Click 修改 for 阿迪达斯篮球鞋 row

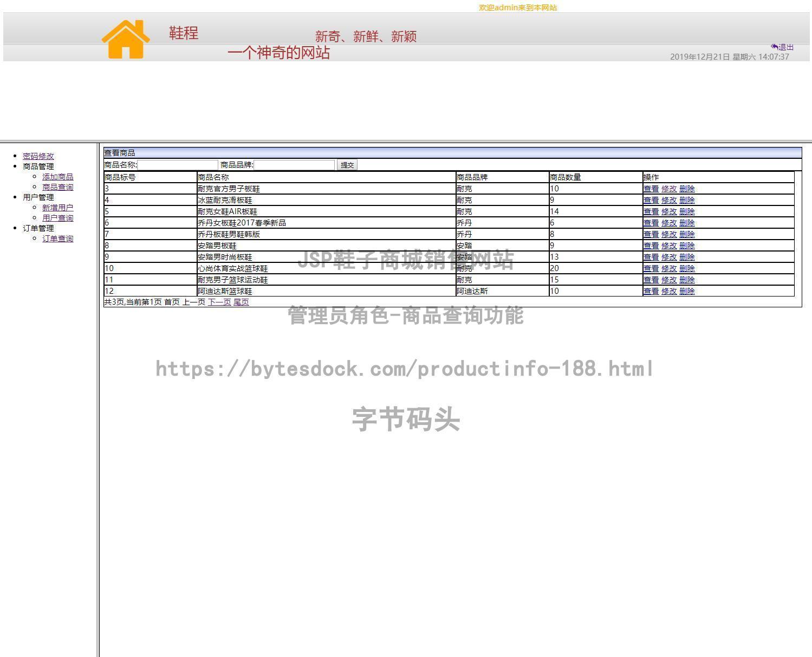[669, 291]
